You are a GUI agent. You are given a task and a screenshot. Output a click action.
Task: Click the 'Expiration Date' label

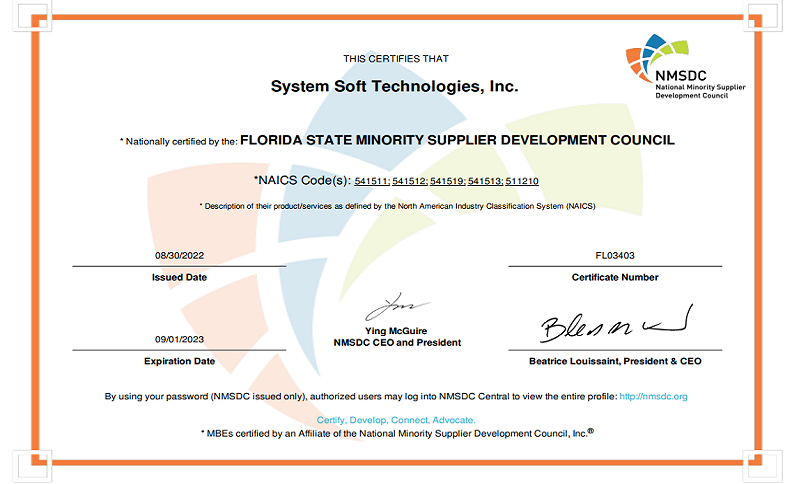(179, 361)
